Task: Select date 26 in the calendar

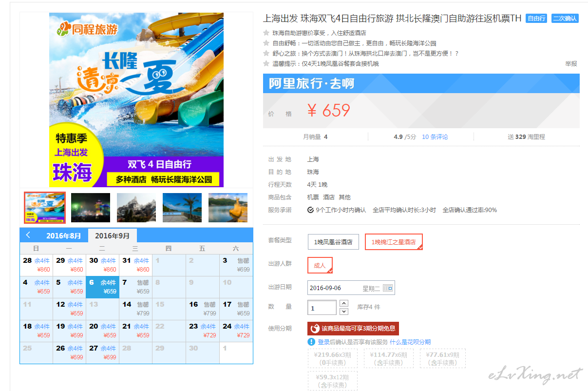Action: tap(70, 353)
